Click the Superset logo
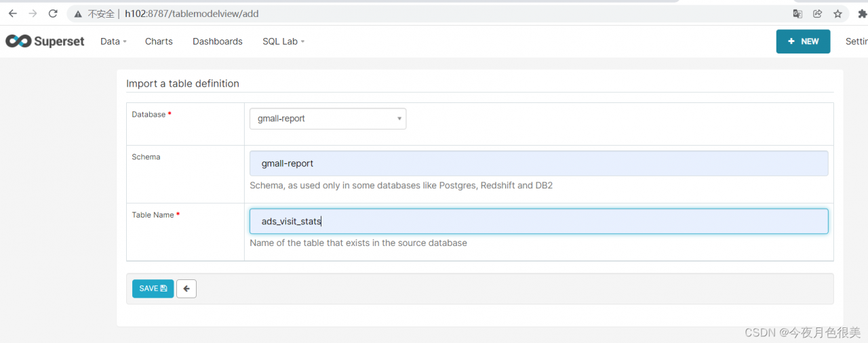Viewport: 868px width, 343px height. click(45, 41)
